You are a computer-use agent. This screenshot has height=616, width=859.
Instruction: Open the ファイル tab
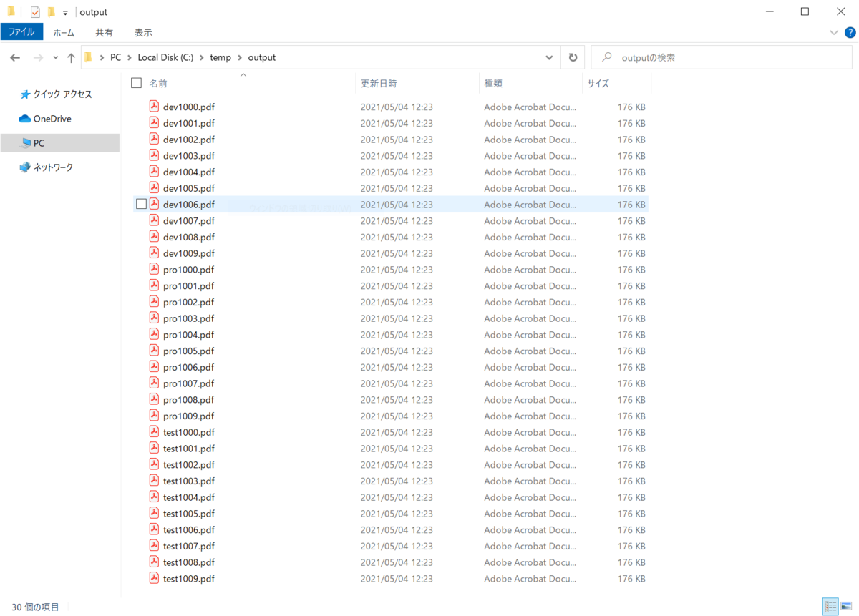(21, 32)
